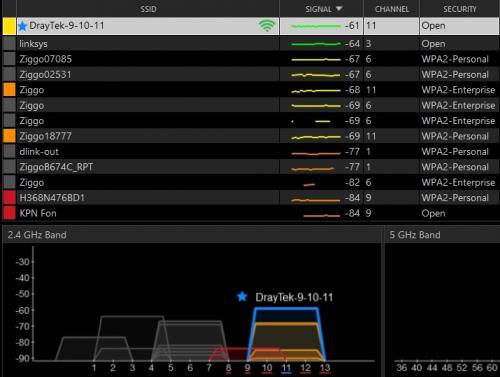Click the gray swatch beside Ziggo02531
This screenshot has height=377, width=500.
pyautogui.click(x=9, y=74)
